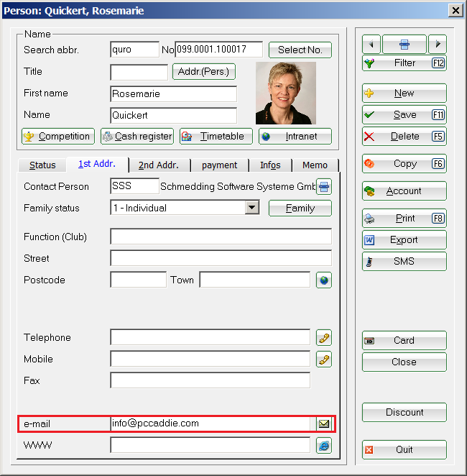Click the No. number field

click(219, 50)
